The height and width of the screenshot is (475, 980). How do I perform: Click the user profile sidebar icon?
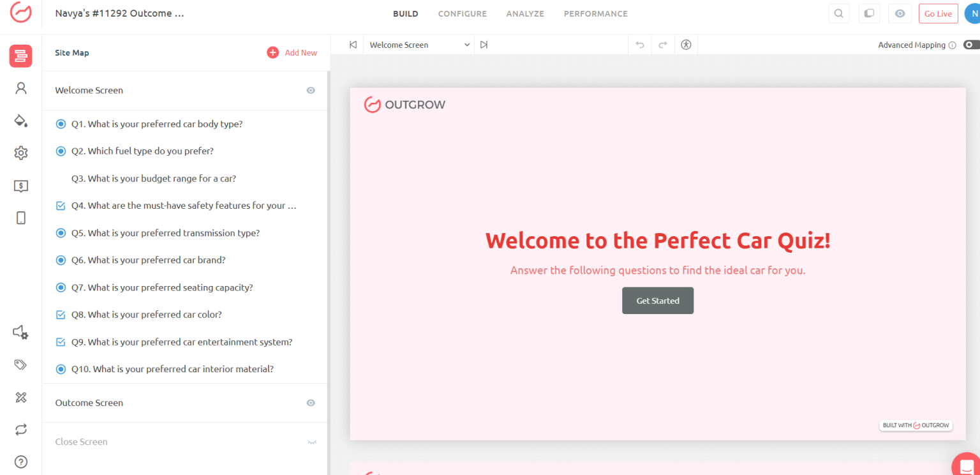coord(21,88)
